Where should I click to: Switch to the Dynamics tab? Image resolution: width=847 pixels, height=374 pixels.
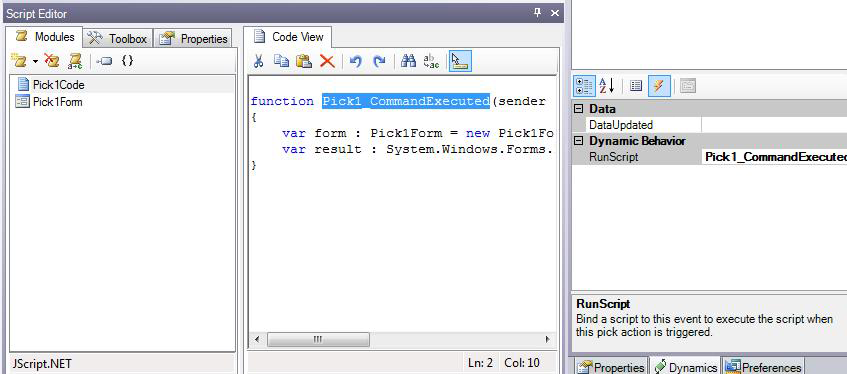point(684,367)
